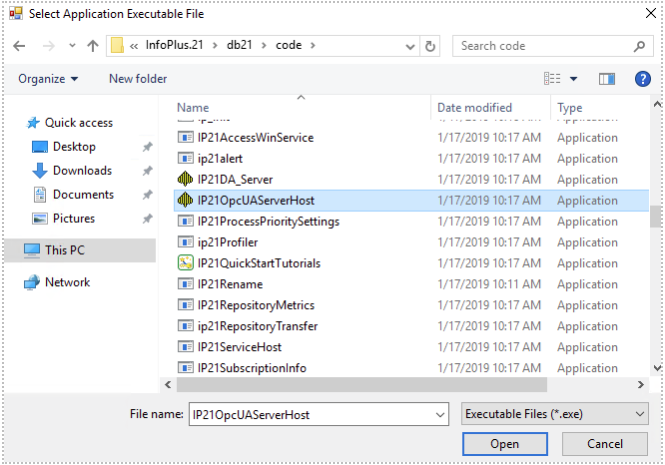Viewport: 665px width, 465px height.
Task: Select the IP21ServiceHost file icon
Action: (x=185, y=347)
